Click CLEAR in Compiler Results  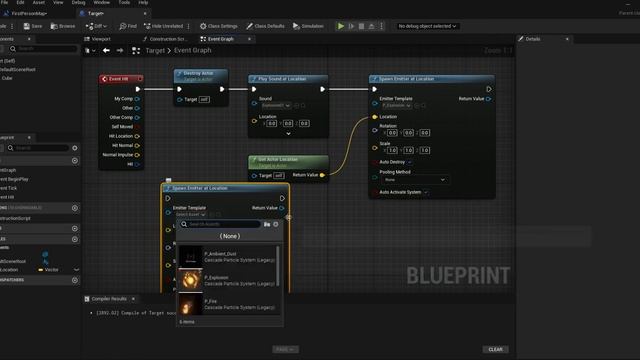496,349
